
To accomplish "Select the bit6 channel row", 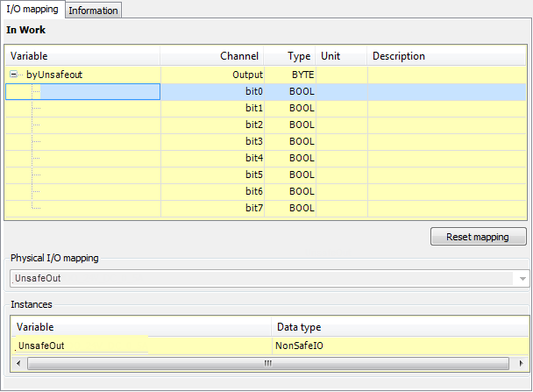I will [x=254, y=192].
